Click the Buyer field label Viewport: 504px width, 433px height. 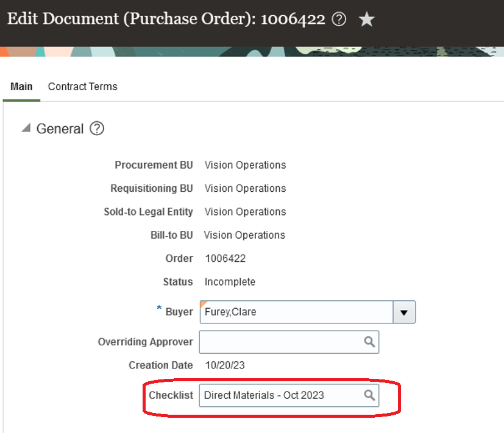pos(179,312)
